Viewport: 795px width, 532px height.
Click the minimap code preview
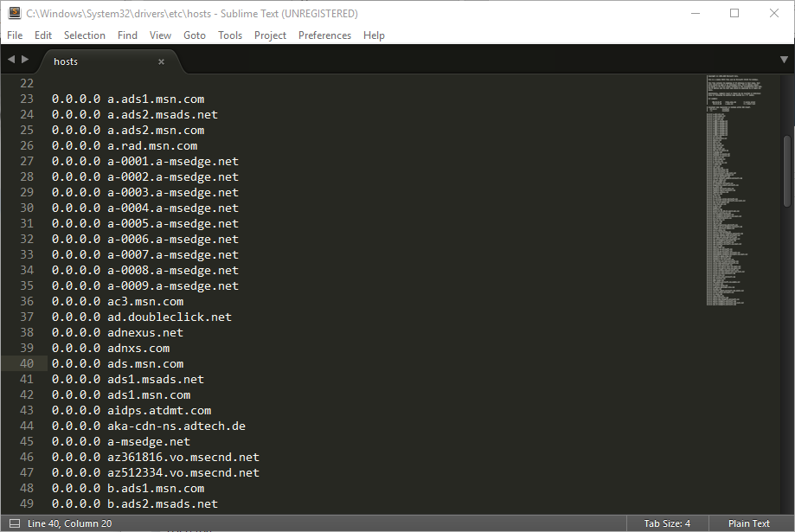pos(741,190)
